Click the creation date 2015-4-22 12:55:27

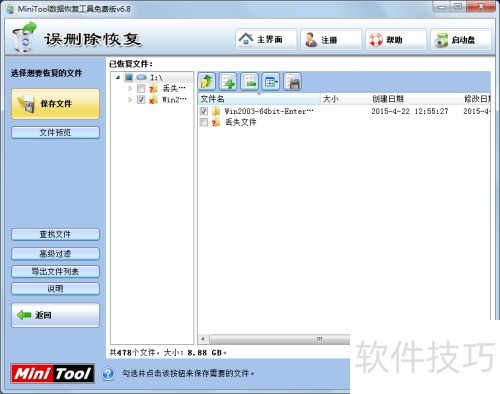(410, 111)
